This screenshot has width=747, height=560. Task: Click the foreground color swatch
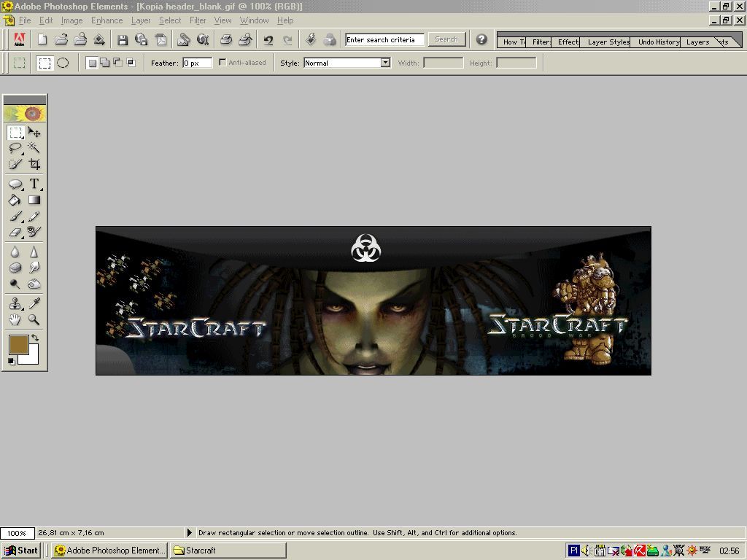[18, 345]
